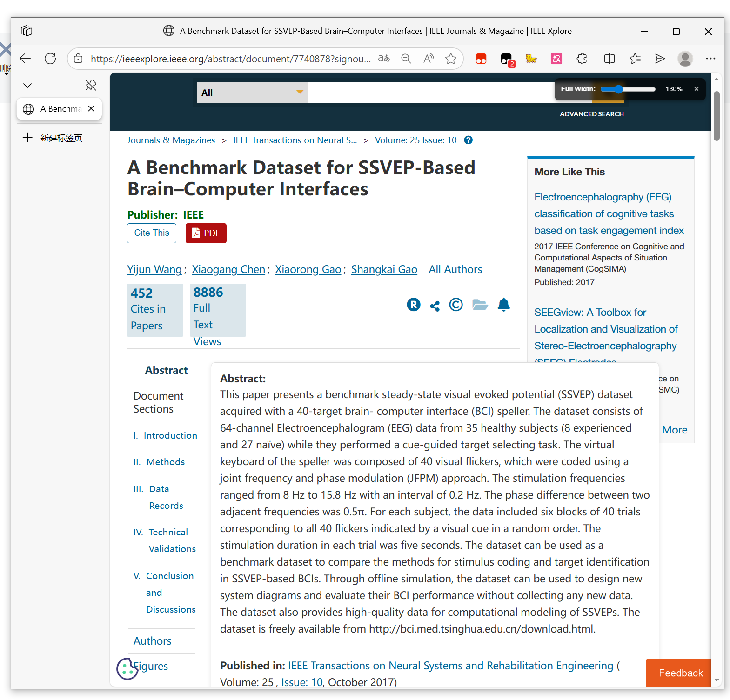The image size is (730, 700).
Task: Open the Electroencephalography (EEG) classification related article
Action: [x=609, y=214]
